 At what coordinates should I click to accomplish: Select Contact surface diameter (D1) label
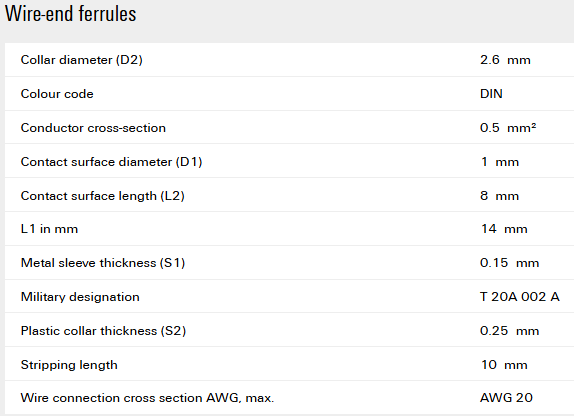pos(112,162)
